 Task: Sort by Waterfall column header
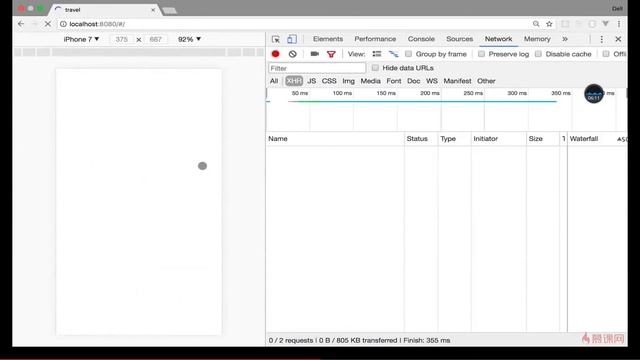[597, 139]
